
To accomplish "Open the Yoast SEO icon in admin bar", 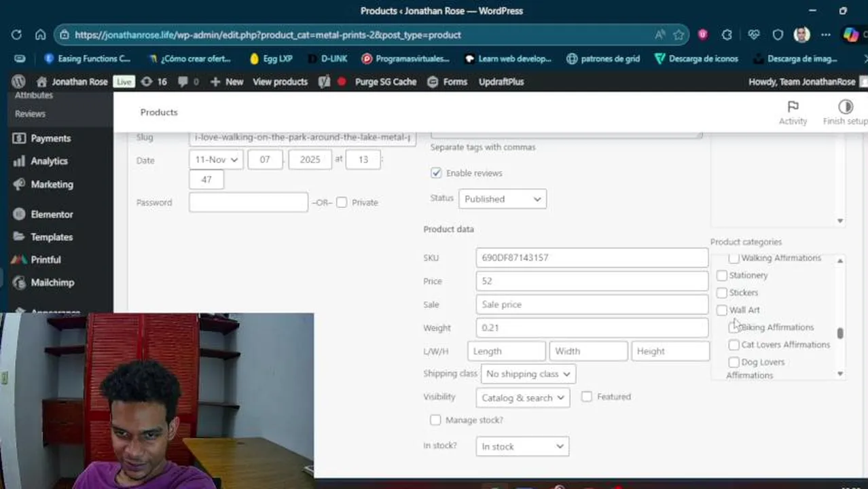I will coord(324,81).
